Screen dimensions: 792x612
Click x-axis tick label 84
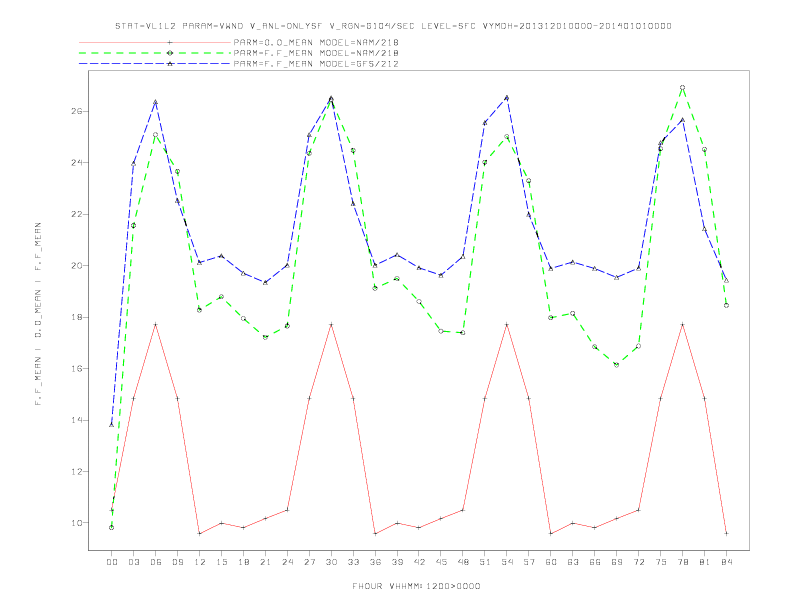[726, 562]
